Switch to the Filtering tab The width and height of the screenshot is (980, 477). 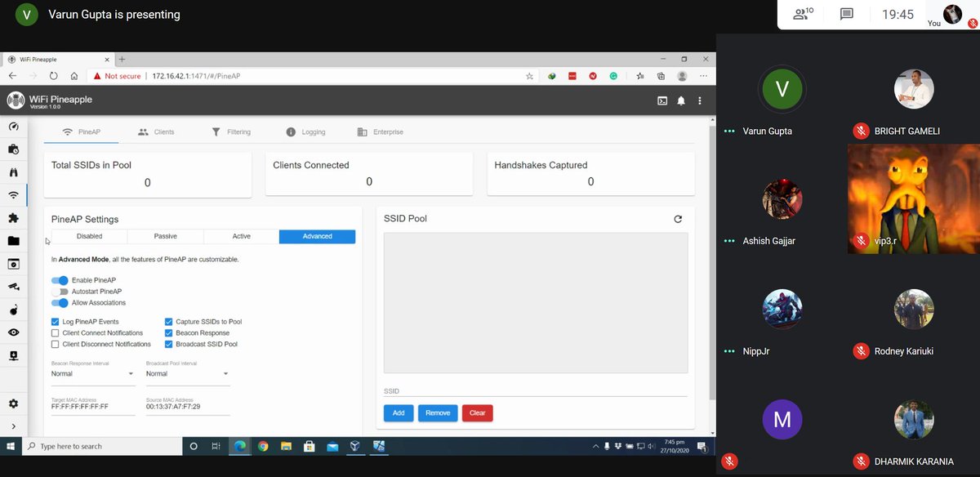(230, 132)
